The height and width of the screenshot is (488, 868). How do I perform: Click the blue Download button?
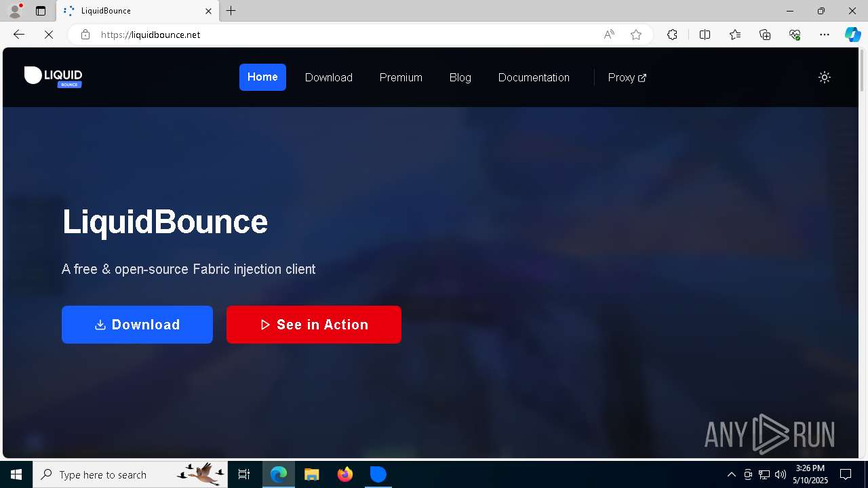click(x=137, y=325)
